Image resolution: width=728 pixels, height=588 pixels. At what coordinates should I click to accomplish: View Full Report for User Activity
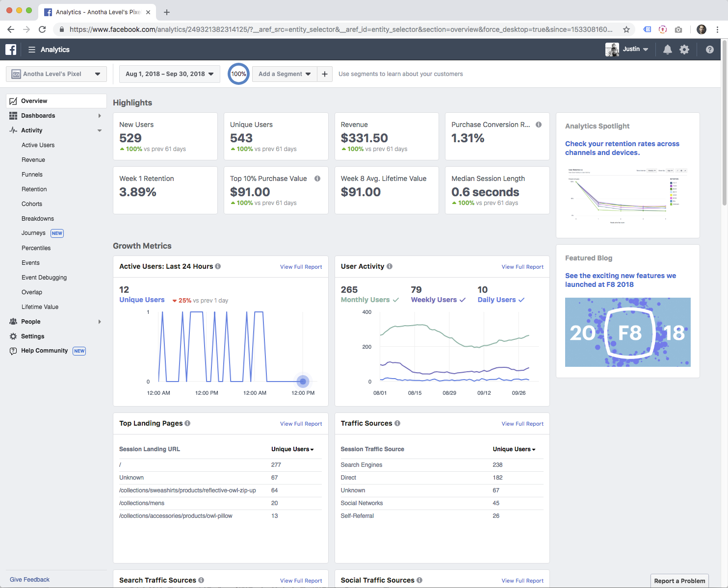522,267
